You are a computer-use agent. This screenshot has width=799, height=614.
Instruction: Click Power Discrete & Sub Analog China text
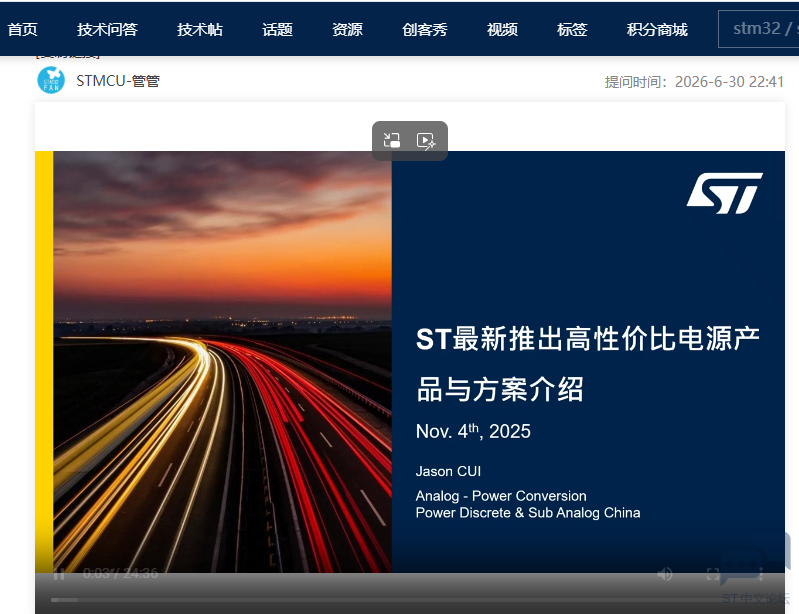(x=528, y=513)
